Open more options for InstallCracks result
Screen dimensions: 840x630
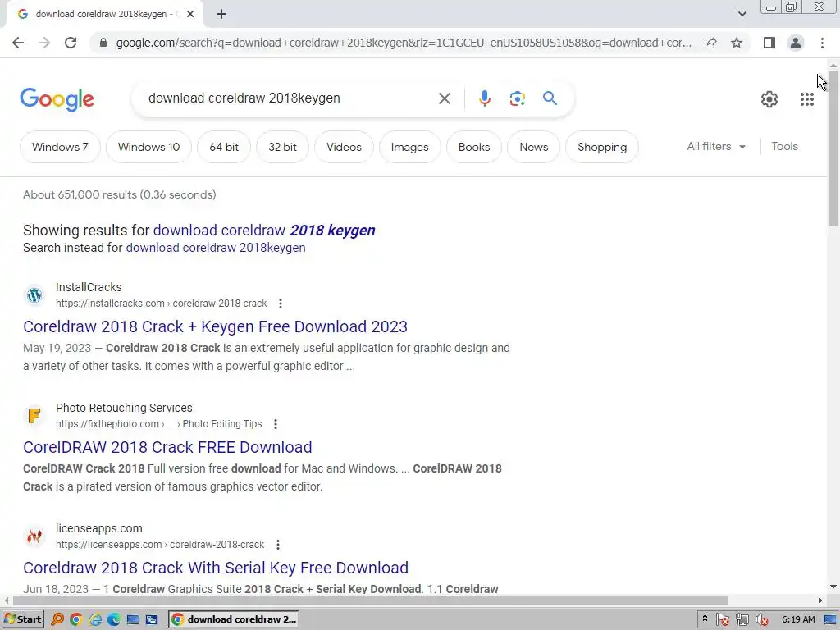pyautogui.click(x=281, y=304)
